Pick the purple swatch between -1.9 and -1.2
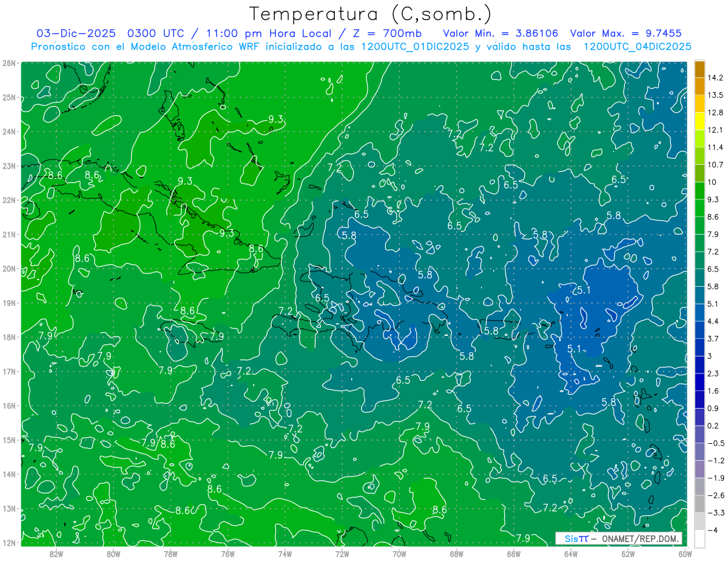This screenshot has height=562, width=728. (699, 469)
